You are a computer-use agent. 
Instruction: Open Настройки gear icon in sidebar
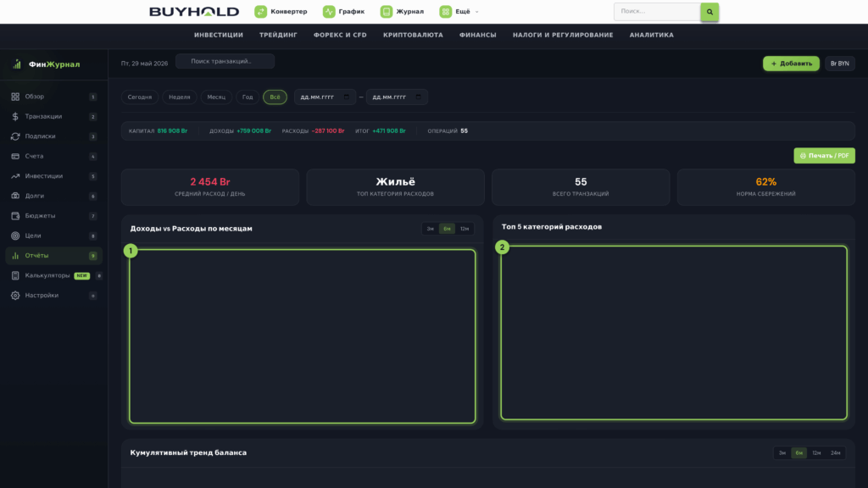[15, 296]
